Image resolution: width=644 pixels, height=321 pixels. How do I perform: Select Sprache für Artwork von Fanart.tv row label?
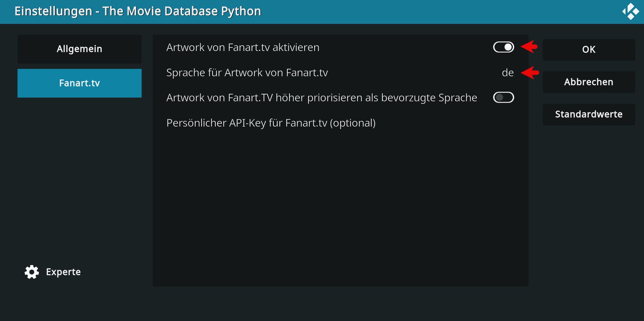(247, 72)
